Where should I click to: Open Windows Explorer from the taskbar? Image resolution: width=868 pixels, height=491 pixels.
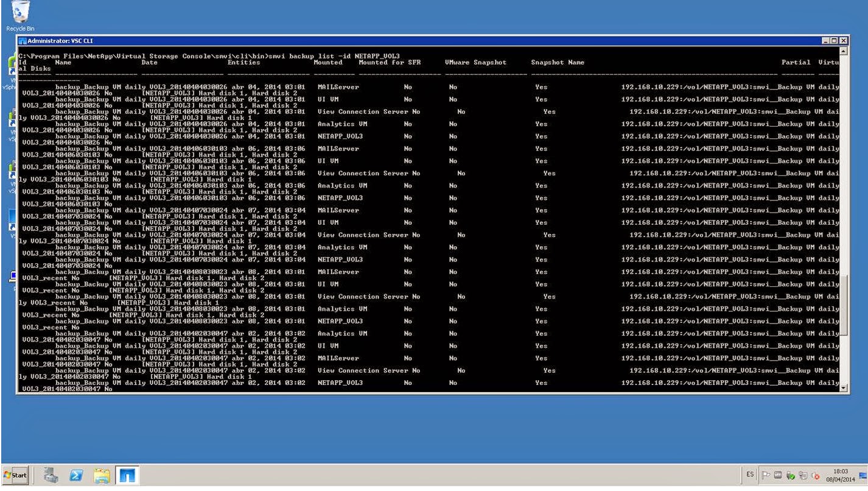102,475
